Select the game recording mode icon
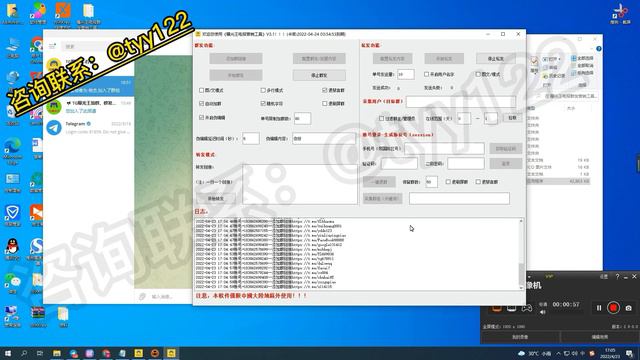Screen dimensions: 640x360 tap(527, 308)
